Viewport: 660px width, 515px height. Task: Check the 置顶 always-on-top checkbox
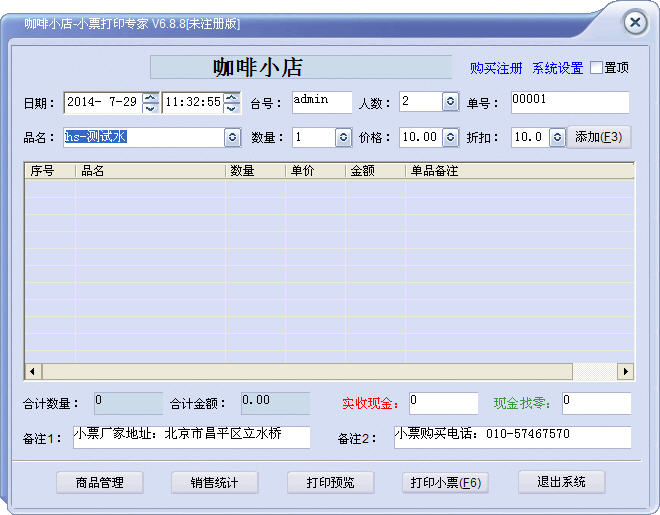(x=597, y=68)
